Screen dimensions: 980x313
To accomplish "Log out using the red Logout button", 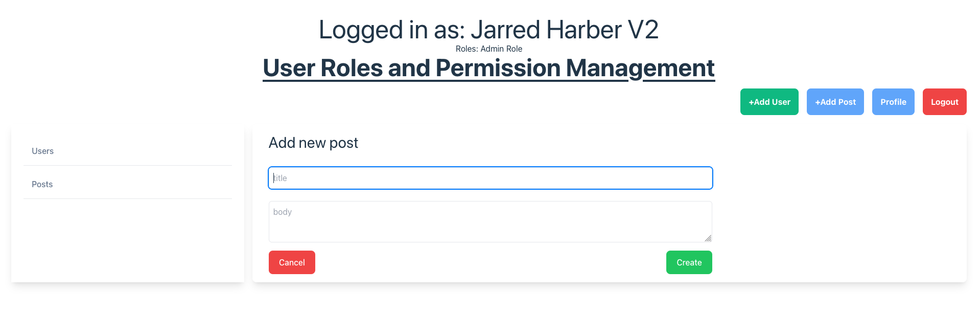I will pos(944,102).
